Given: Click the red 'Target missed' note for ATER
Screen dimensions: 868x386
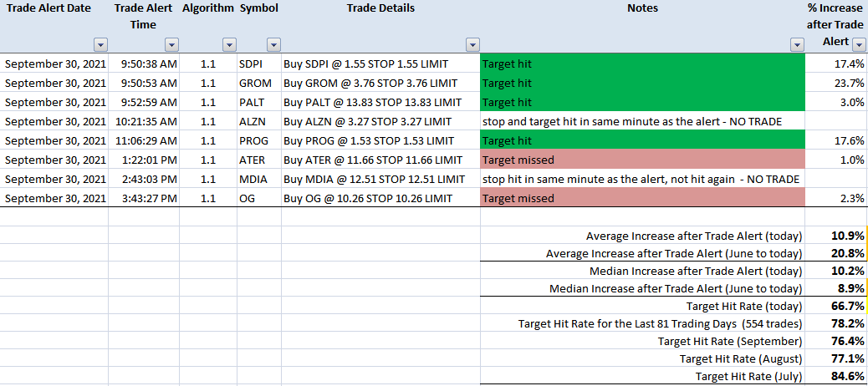Looking at the screenshot, I should point(643,160).
